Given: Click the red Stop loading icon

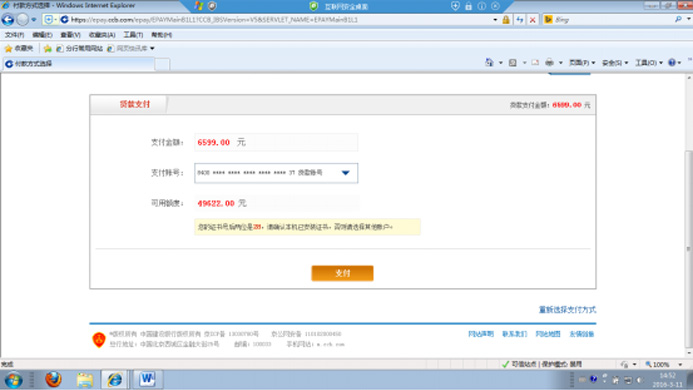Looking at the screenshot, I should [x=533, y=19].
